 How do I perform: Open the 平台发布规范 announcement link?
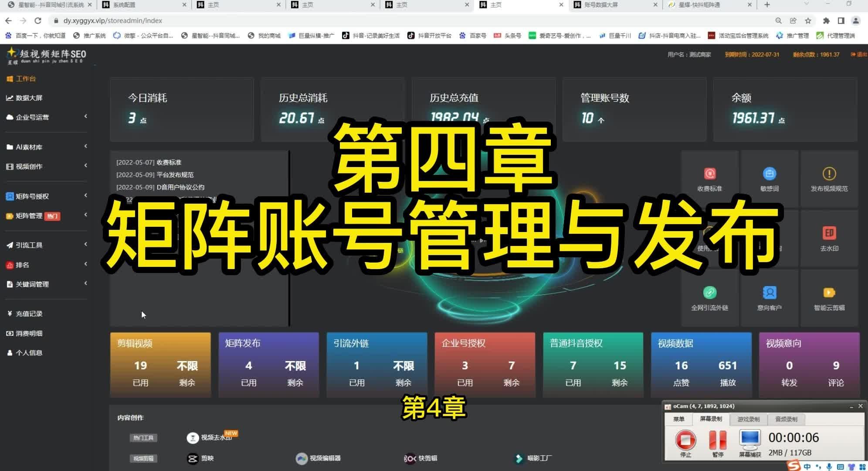click(175, 174)
